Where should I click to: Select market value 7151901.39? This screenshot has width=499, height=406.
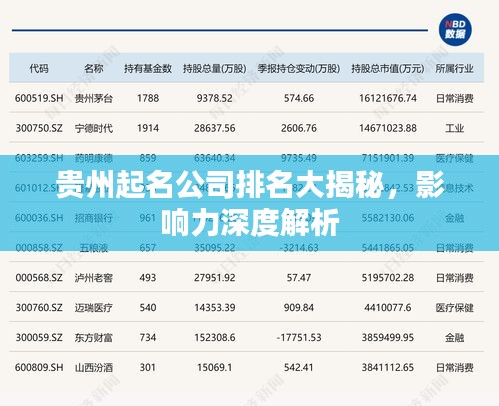click(388, 158)
